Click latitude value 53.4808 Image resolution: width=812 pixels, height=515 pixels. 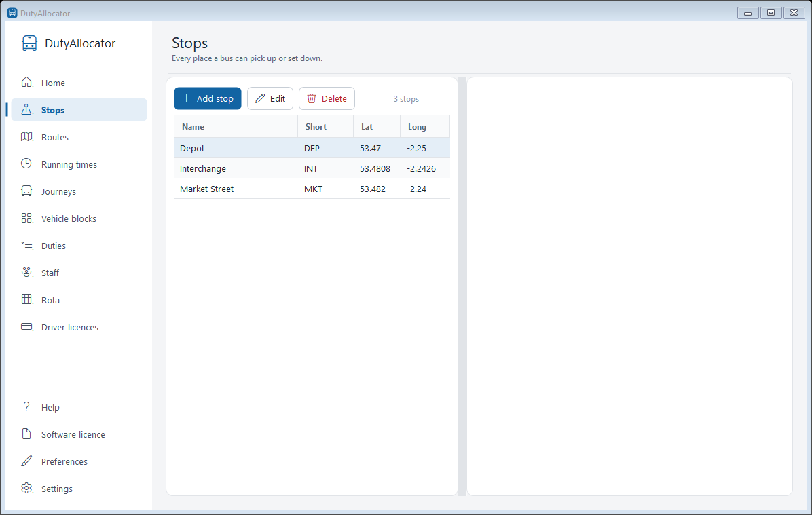point(375,169)
